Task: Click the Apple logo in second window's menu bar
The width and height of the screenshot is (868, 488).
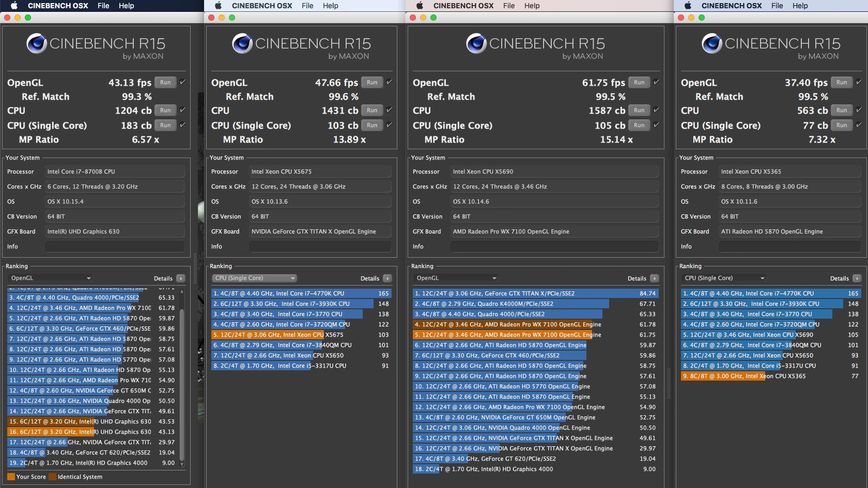Action: (x=219, y=6)
